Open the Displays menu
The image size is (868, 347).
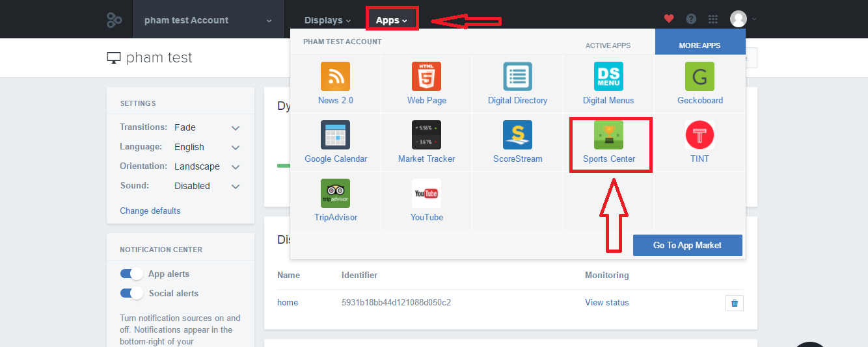327,20
